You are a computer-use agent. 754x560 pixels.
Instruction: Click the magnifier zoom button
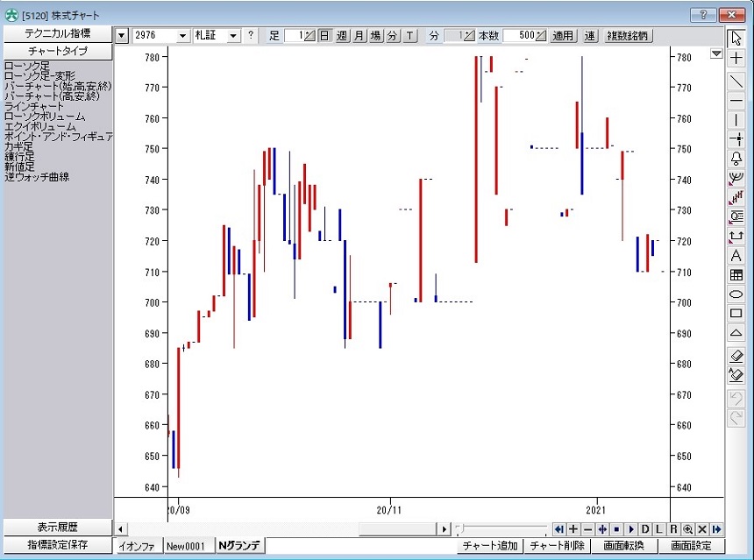click(x=688, y=529)
